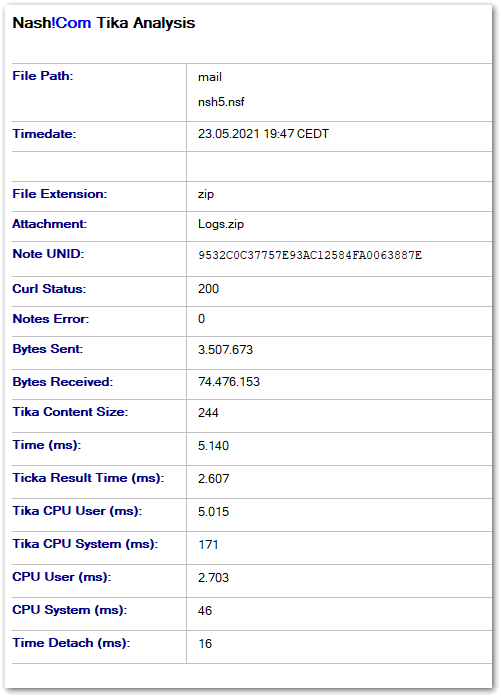This screenshot has height=697, width=501.
Task: Select the mail file path value
Action: click(210, 77)
